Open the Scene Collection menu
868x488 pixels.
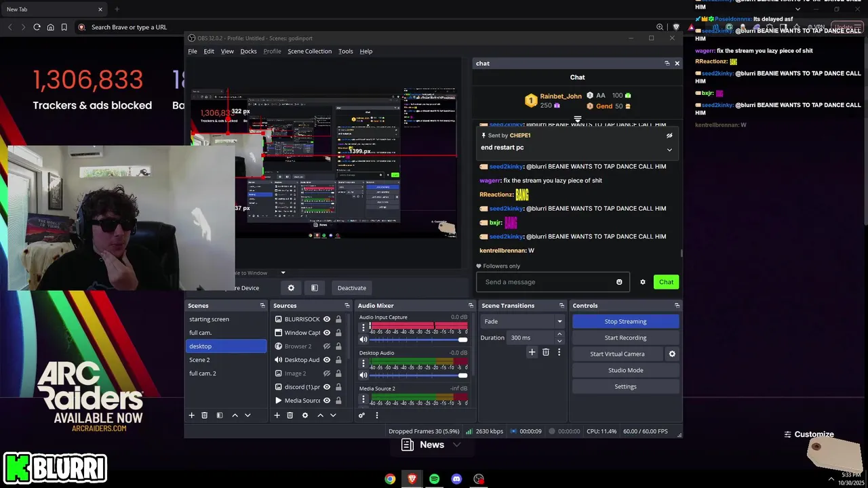309,52
